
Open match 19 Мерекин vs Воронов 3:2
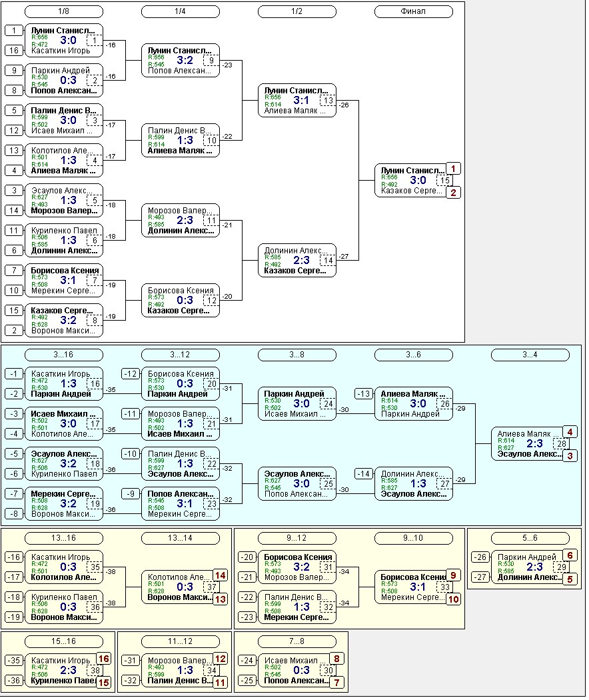tap(64, 503)
